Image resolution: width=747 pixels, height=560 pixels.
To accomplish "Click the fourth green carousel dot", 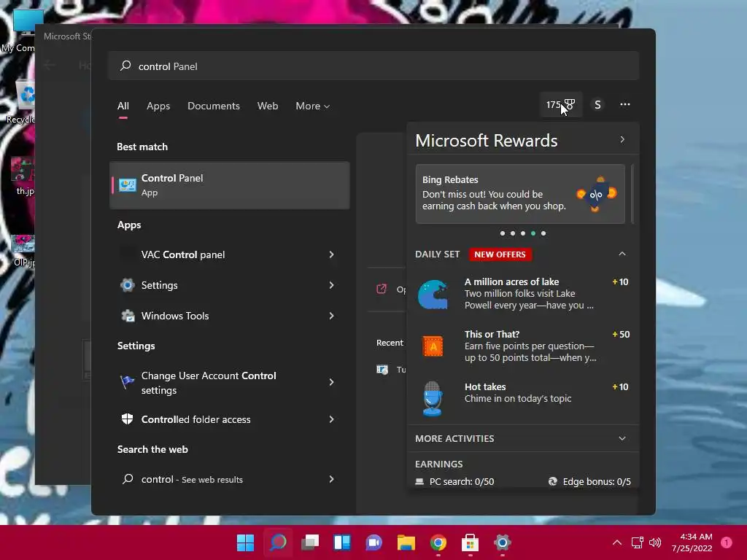I will point(533,233).
